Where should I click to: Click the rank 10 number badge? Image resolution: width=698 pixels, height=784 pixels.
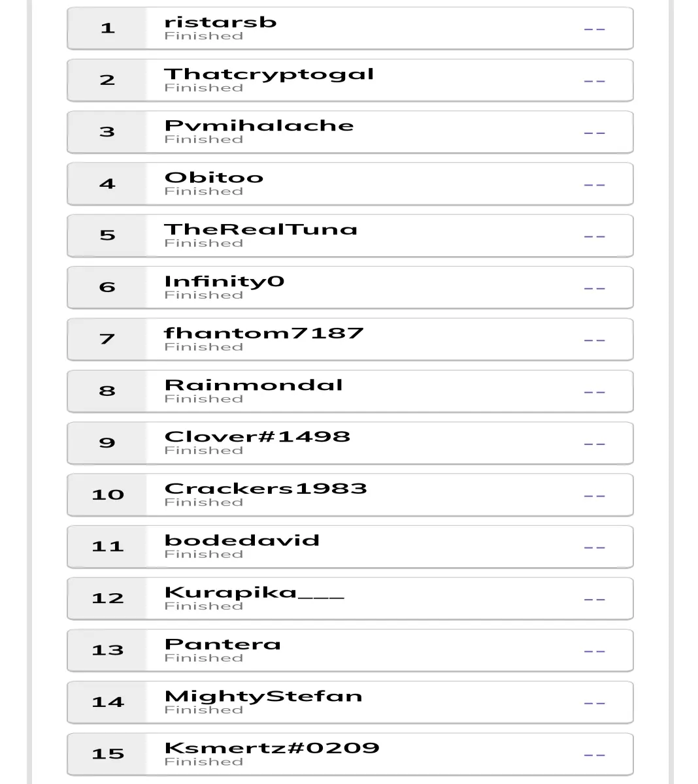tap(107, 495)
